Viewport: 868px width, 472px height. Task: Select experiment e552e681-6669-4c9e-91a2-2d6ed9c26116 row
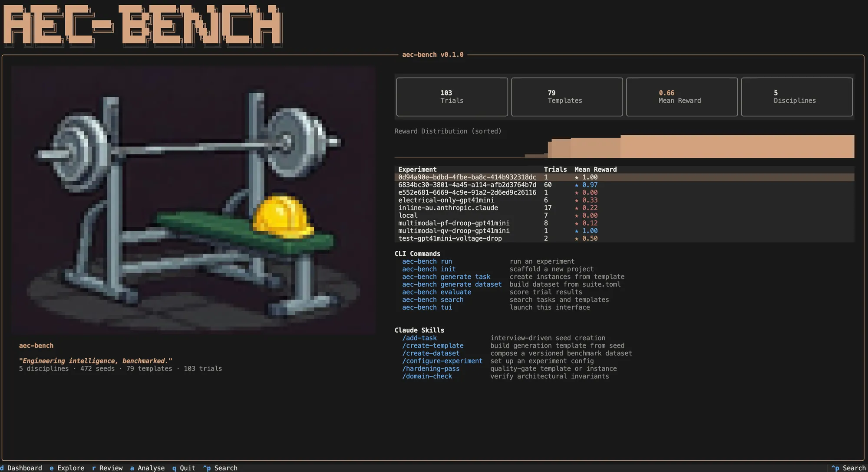click(624, 193)
